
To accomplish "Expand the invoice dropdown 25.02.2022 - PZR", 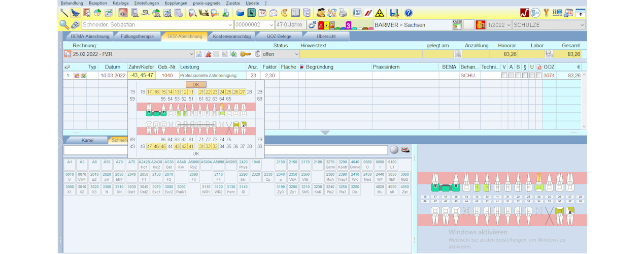I will click(191, 54).
